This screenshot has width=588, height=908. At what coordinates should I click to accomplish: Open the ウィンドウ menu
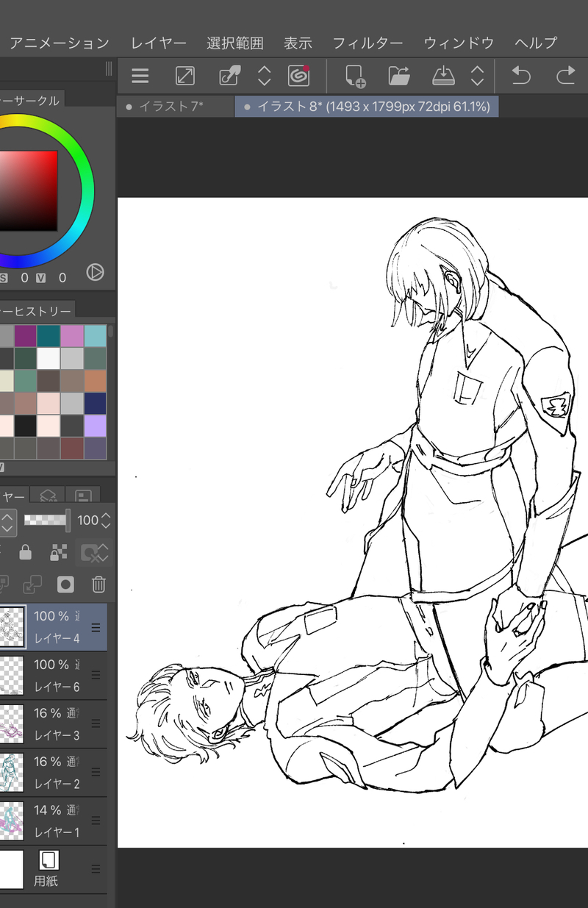[459, 43]
